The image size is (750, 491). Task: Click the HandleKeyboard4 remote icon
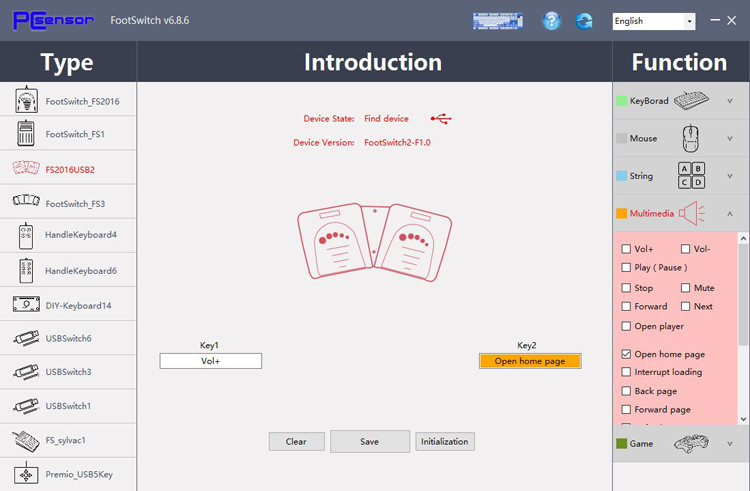(x=26, y=236)
